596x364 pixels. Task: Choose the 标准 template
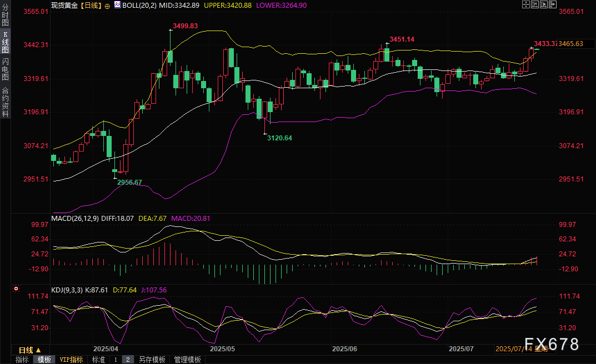98,360
